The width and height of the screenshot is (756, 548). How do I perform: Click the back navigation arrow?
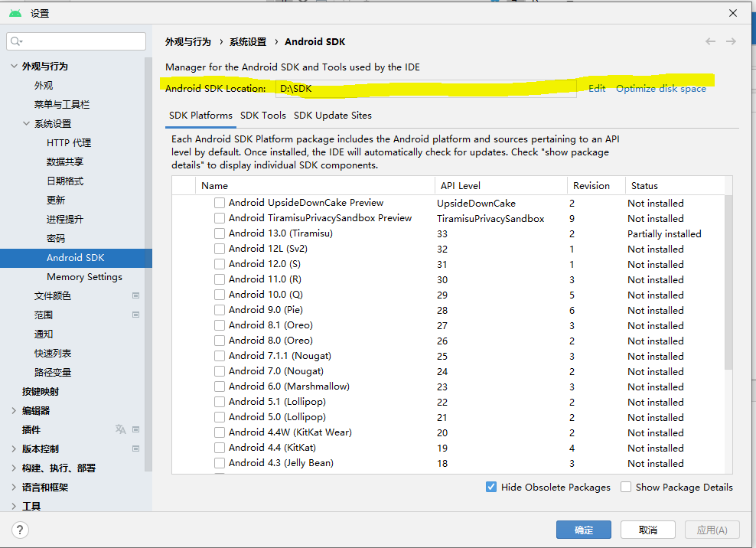709,41
